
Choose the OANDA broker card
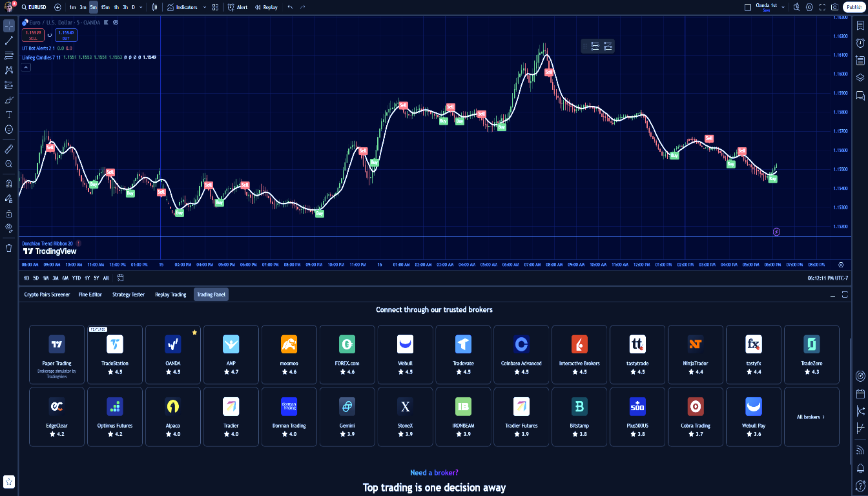pos(173,355)
